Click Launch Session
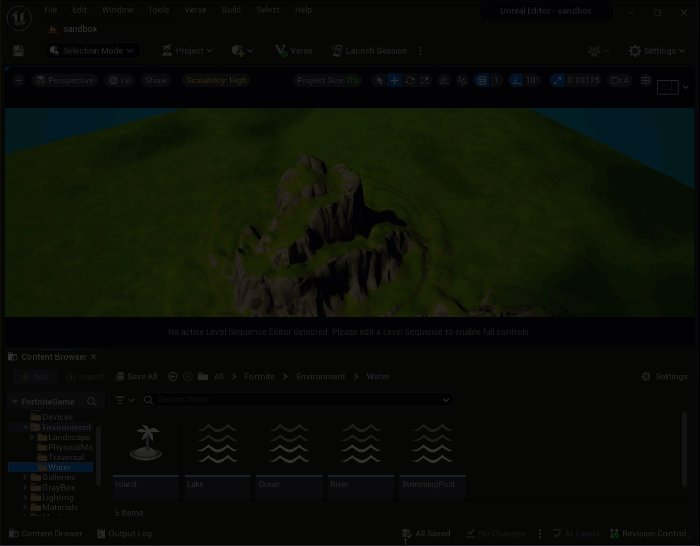This screenshot has height=546, width=700. pos(370,51)
